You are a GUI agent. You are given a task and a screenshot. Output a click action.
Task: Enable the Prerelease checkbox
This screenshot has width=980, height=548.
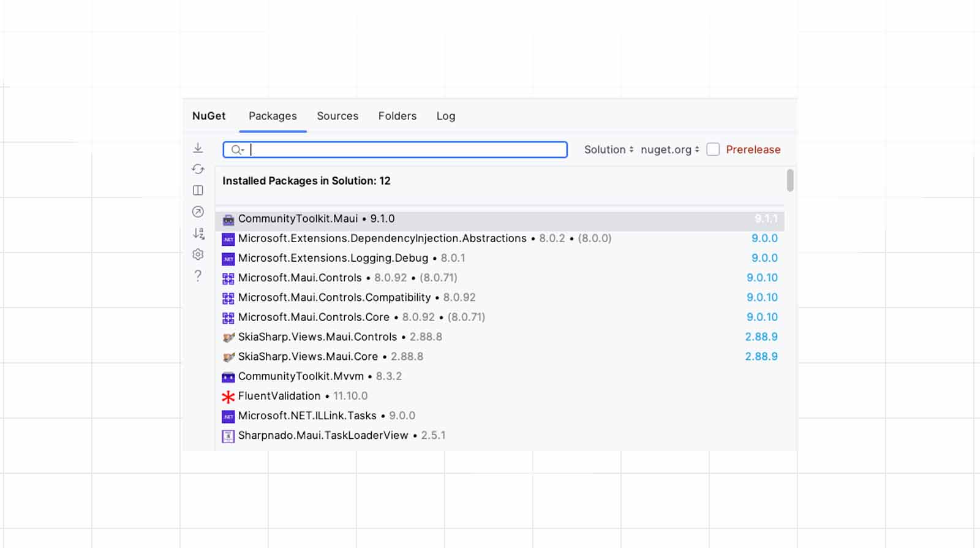pos(713,150)
